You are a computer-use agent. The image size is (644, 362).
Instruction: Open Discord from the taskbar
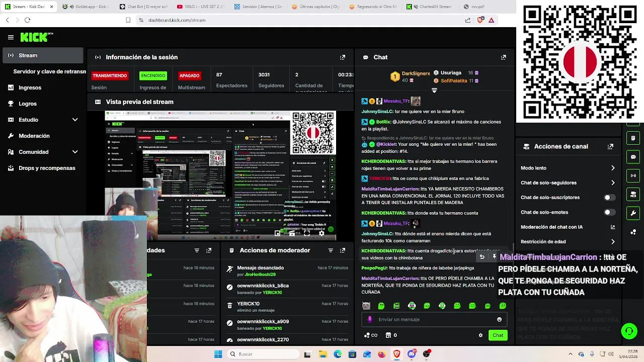[x=412, y=354]
